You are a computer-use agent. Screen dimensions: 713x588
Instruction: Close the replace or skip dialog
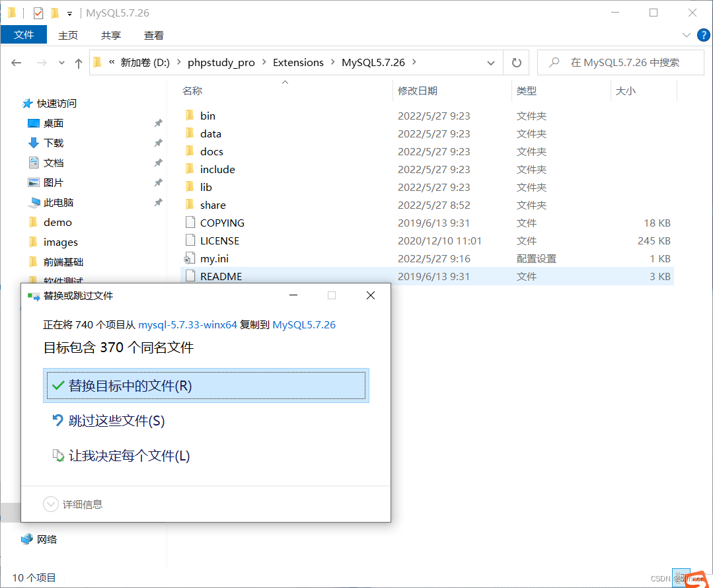point(371,295)
